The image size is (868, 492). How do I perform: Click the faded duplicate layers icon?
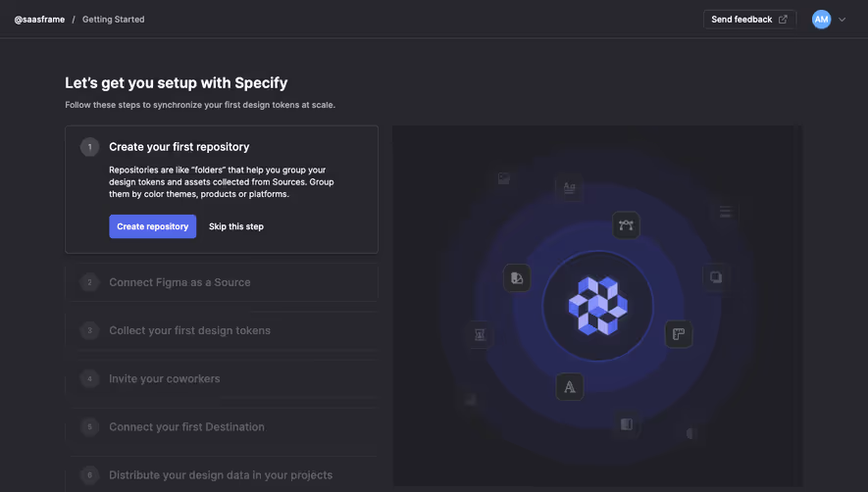[x=716, y=276]
